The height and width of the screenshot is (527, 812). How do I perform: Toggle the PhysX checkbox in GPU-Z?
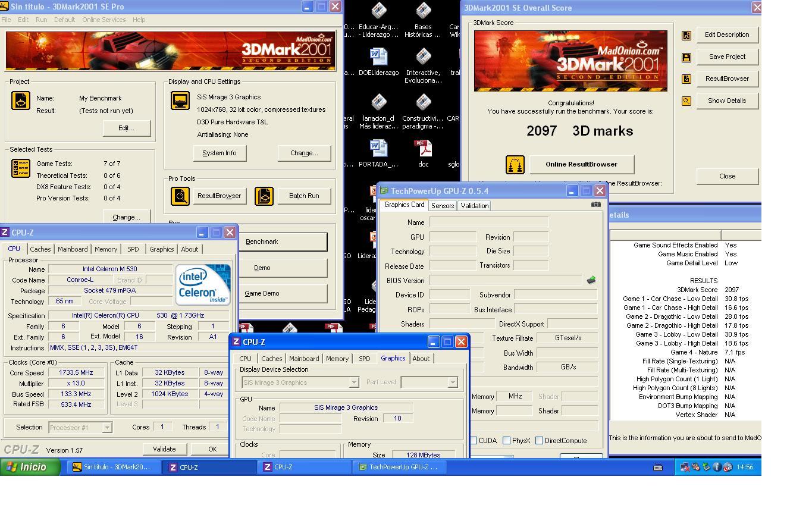tap(506, 441)
